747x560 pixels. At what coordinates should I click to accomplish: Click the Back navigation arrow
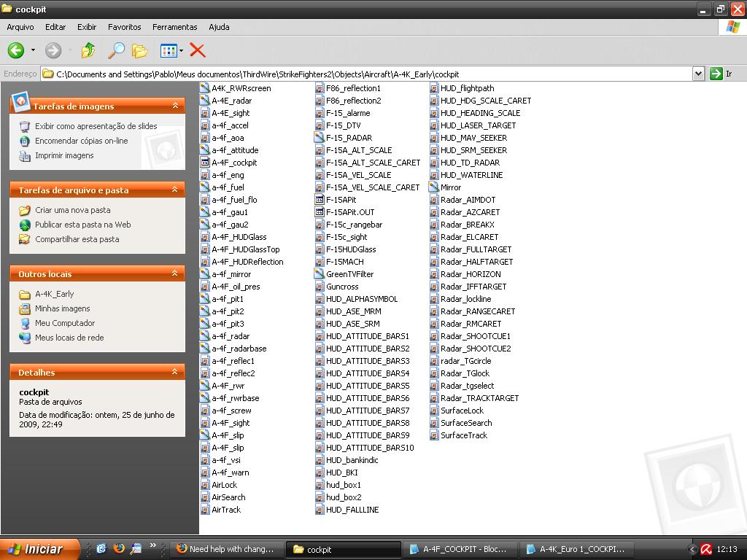(16, 50)
